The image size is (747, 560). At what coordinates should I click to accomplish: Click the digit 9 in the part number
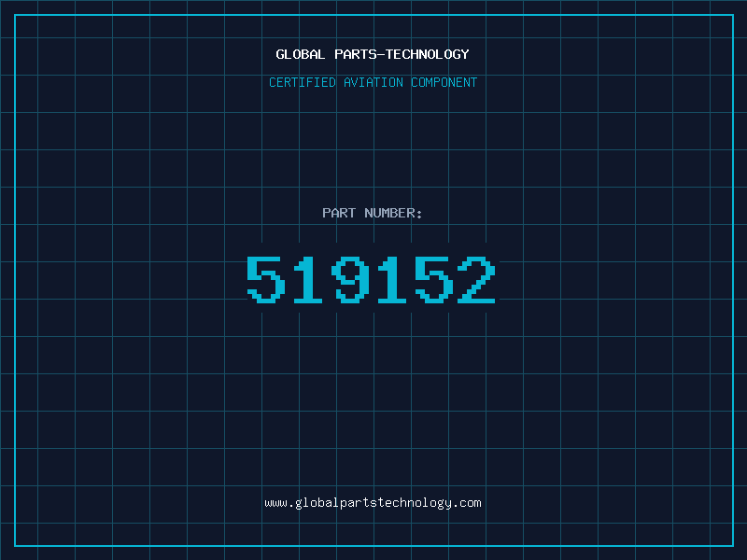(x=351, y=280)
